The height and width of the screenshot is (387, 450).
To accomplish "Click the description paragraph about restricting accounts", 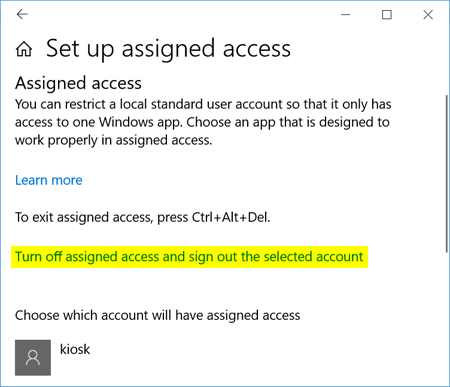I will pos(203,122).
